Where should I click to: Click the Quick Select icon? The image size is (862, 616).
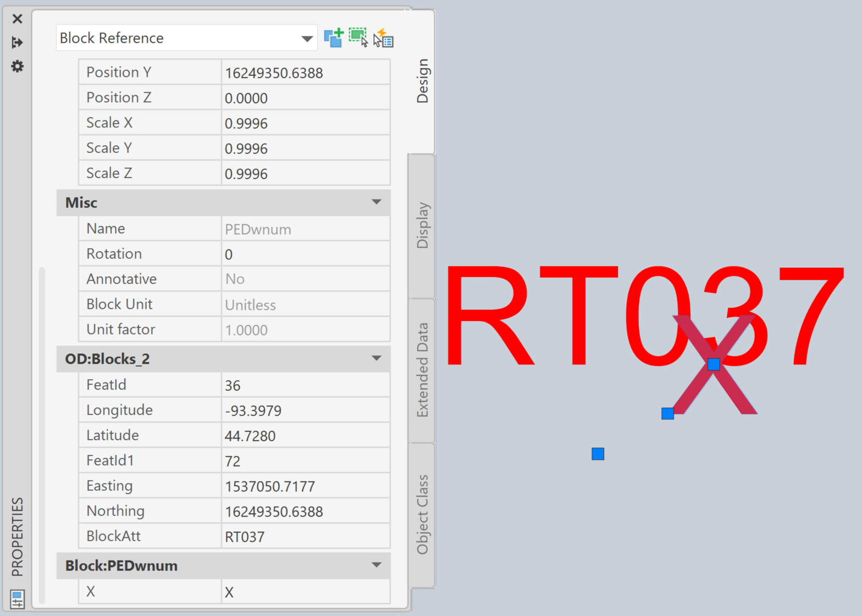pos(383,38)
